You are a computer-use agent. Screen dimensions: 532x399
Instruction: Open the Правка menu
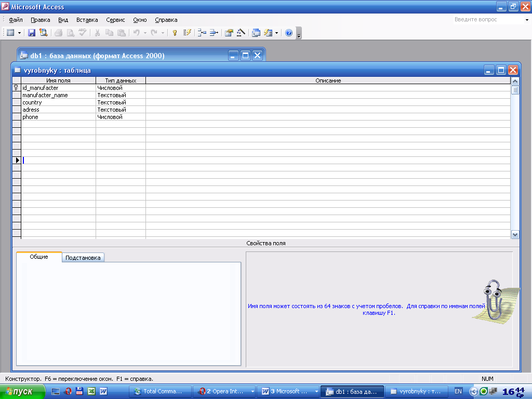pos(41,20)
